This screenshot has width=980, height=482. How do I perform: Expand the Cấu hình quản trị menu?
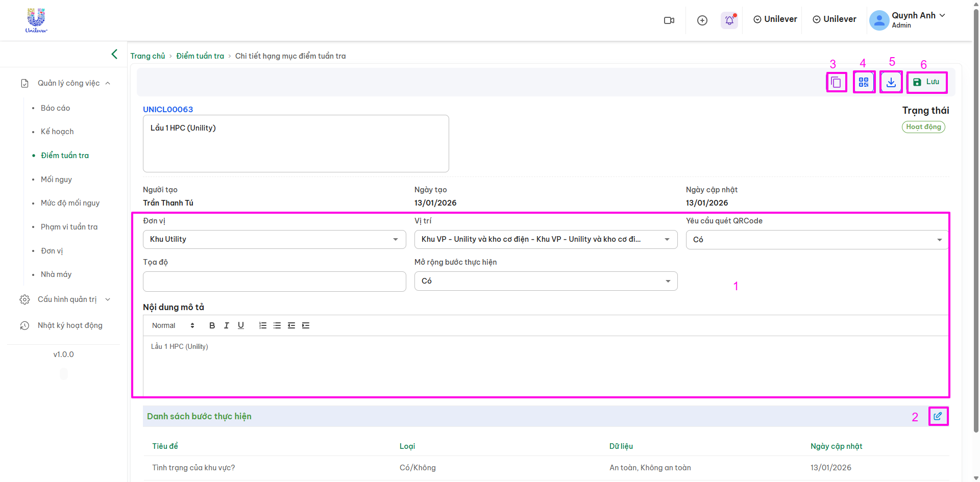point(67,299)
